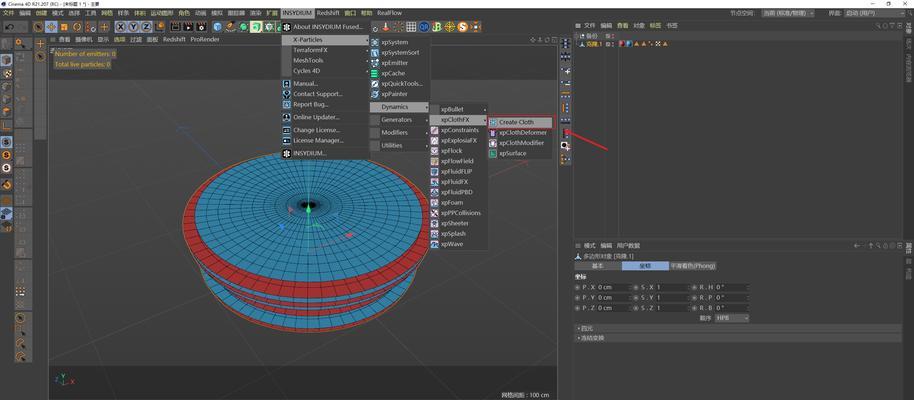Image resolution: width=914 pixels, height=400 pixels.
Task: Click About INSYDIUM Fused entry
Action: click(x=325, y=27)
